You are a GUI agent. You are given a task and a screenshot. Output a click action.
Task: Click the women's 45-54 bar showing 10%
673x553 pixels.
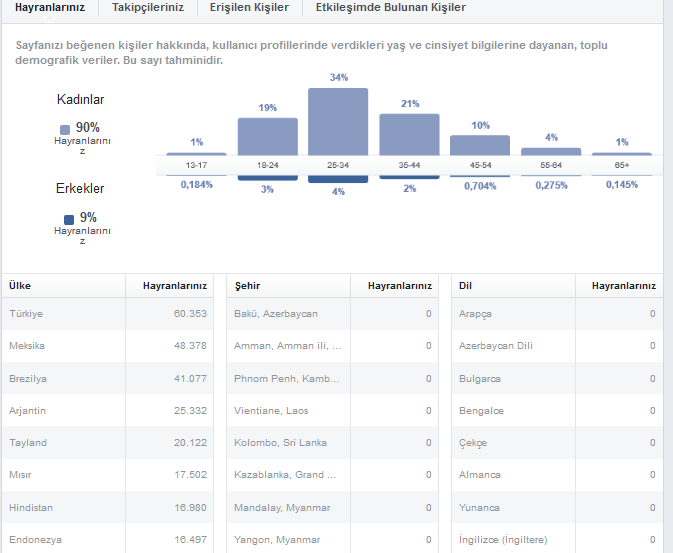pos(480,146)
